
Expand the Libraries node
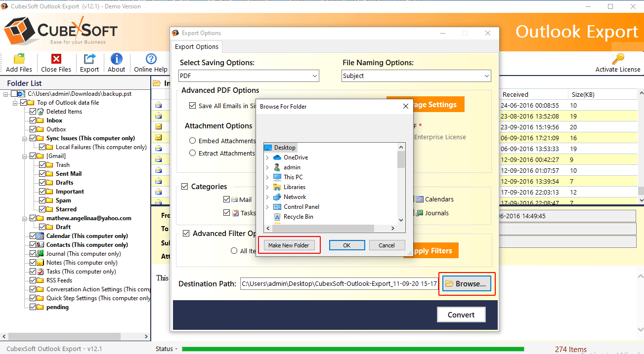267,187
